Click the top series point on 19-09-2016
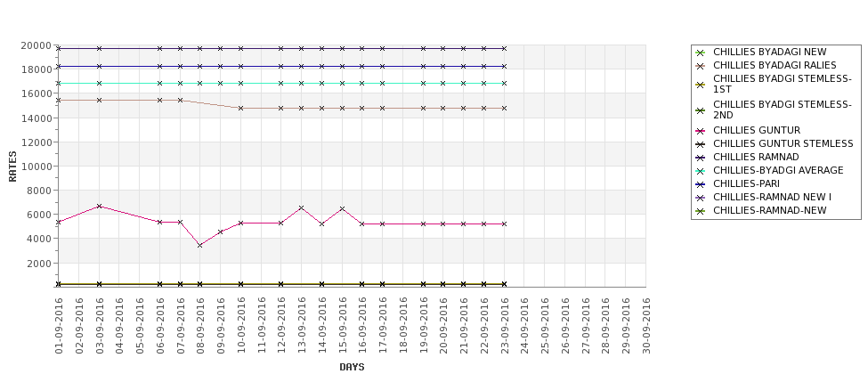The width and height of the screenshot is (868, 382). click(x=424, y=49)
